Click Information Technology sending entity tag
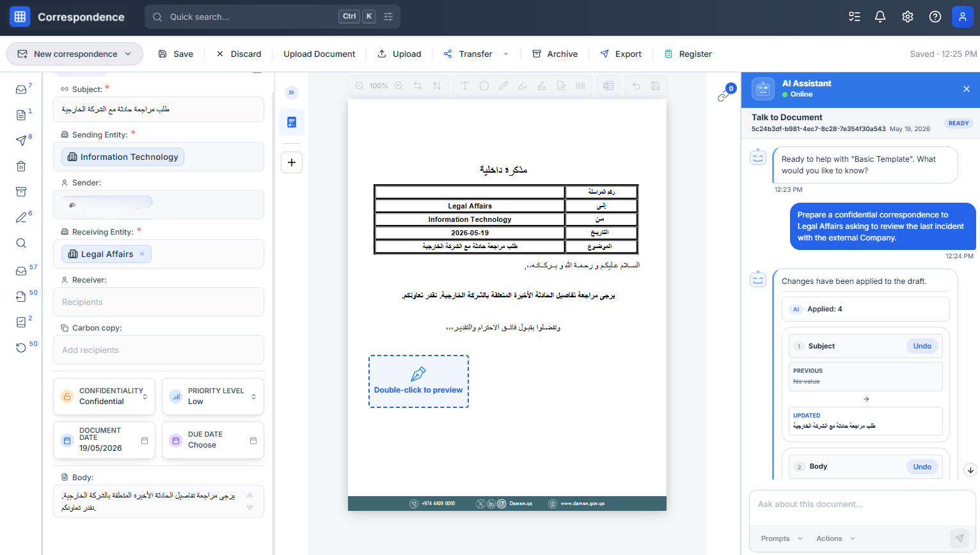This screenshot has width=980, height=555. click(x=123, y=157)
